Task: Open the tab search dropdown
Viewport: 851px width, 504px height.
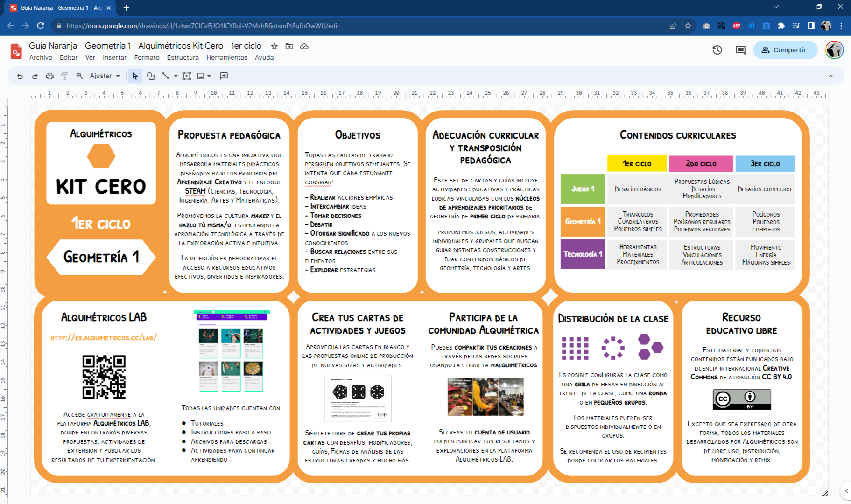Action: 776,7
